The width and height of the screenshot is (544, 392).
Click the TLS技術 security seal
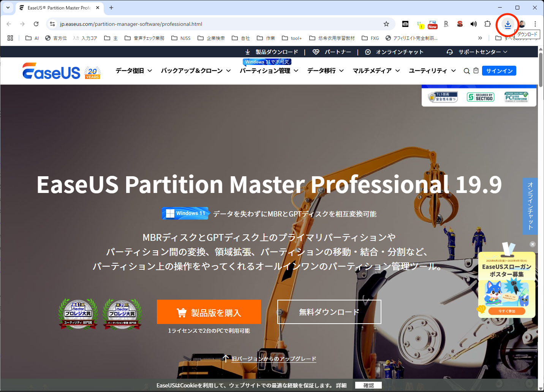(443, 97)
